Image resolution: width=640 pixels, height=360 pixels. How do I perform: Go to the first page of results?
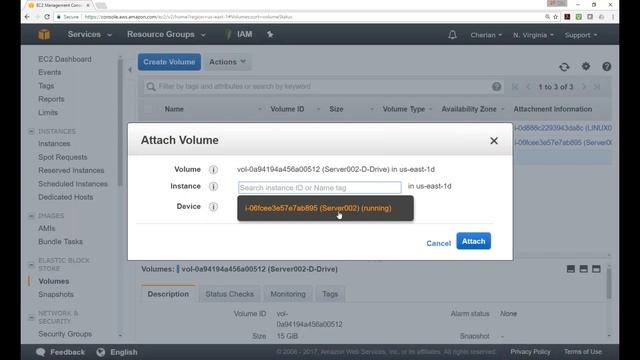coord(515,87)
